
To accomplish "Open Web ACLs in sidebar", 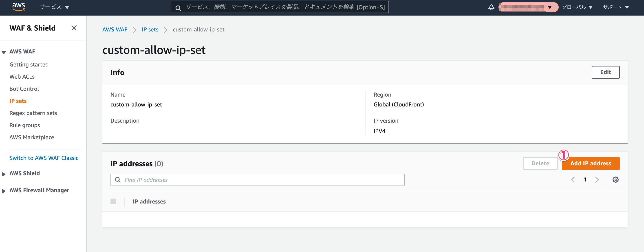I will pos(22,77).
